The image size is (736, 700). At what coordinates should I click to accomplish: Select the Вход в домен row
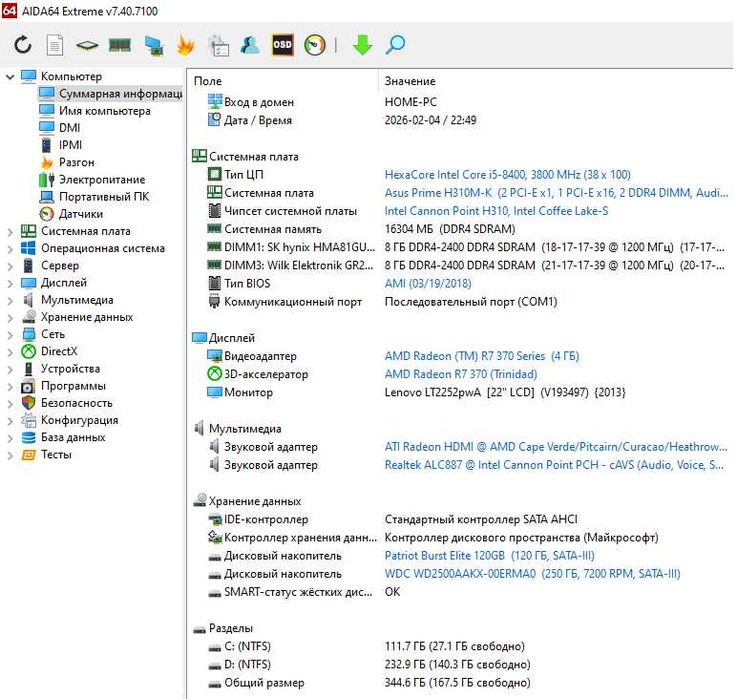pyautogui.click(x=462, y=102)
